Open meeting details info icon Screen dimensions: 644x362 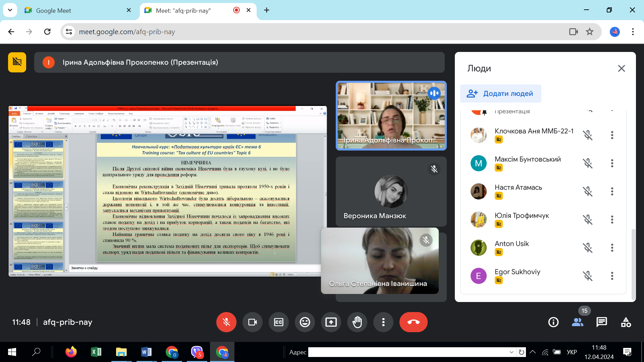click(x=553, y=322)
